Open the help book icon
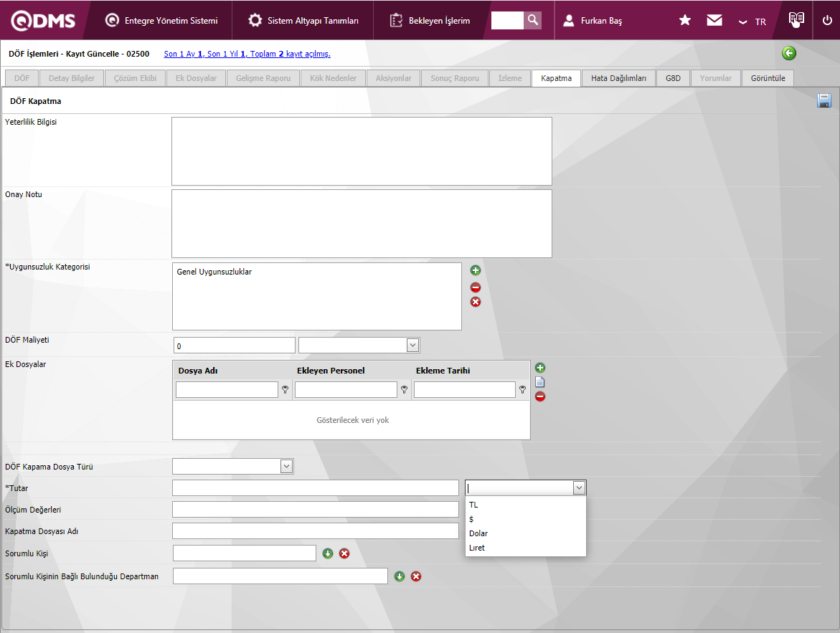The image size is (840, 633). click(796, 19)
